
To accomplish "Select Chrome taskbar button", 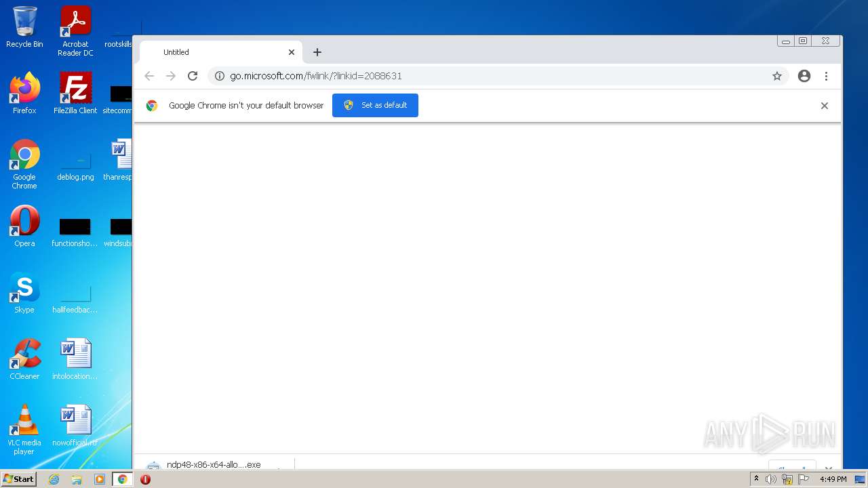I will 122,479.
